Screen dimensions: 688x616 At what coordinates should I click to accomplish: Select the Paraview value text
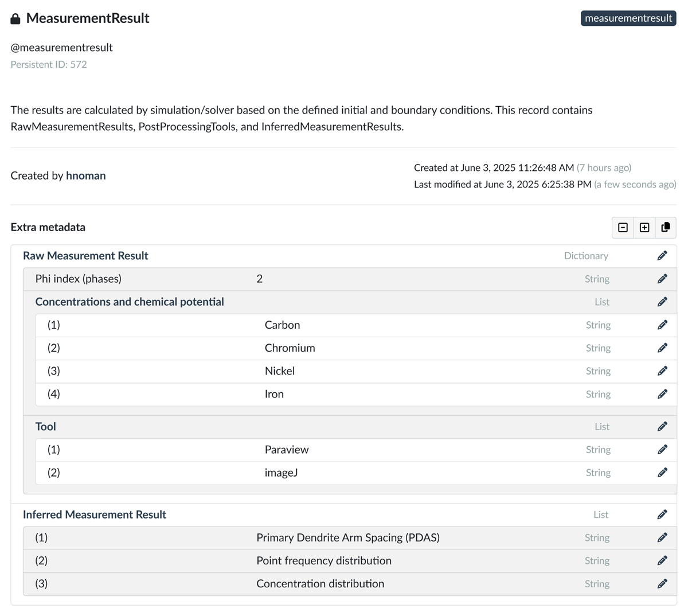pyautogui.click(x=287, y=450)
